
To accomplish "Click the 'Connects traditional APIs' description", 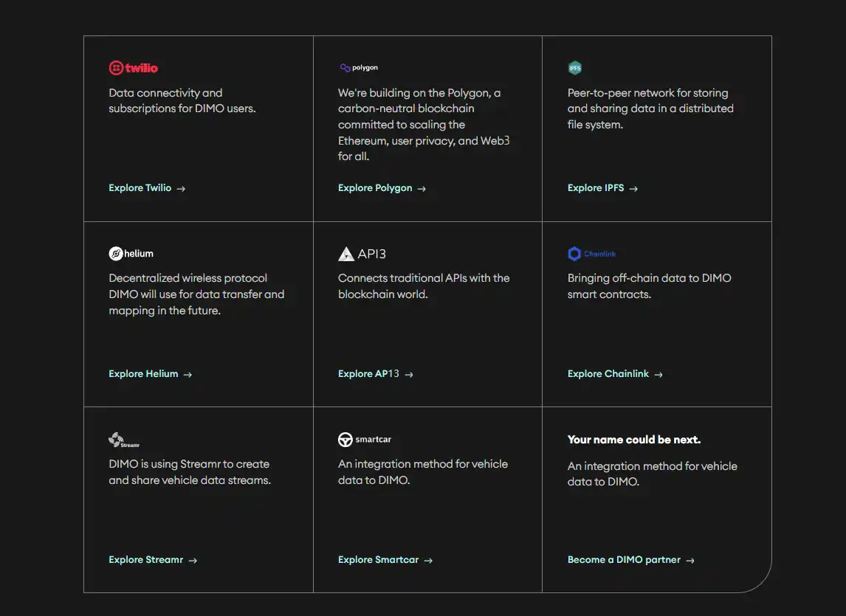I will 424,286.
